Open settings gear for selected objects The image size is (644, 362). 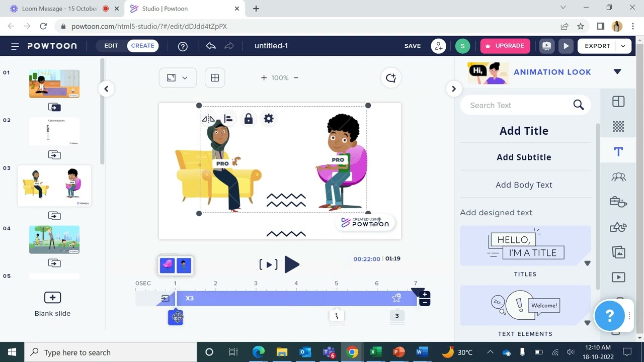(x=269, y=119)
